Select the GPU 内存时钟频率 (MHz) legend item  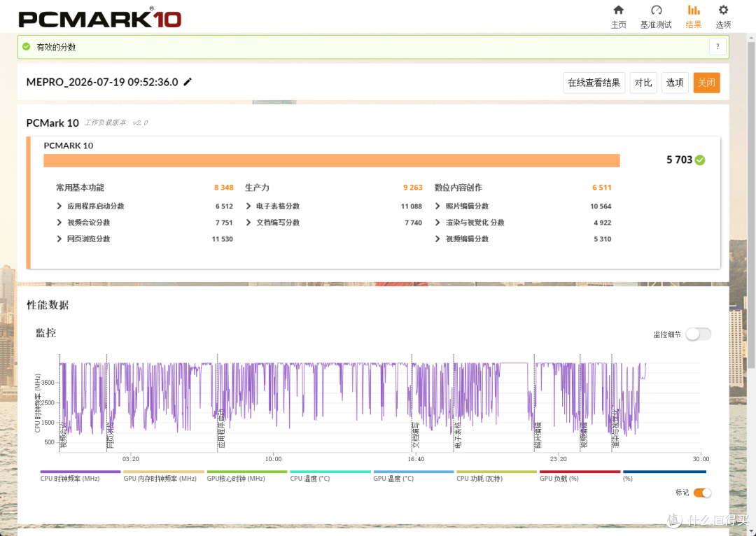click(x=163, y=476)
